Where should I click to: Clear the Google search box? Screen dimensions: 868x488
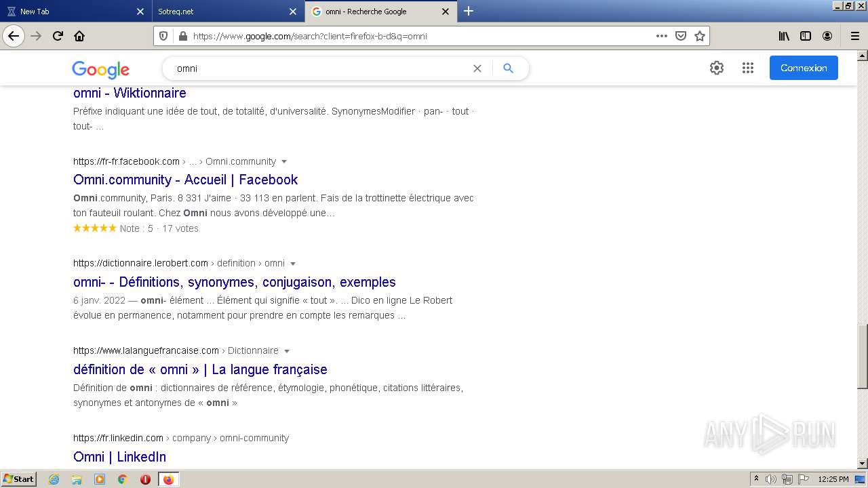tap(477, 68)
